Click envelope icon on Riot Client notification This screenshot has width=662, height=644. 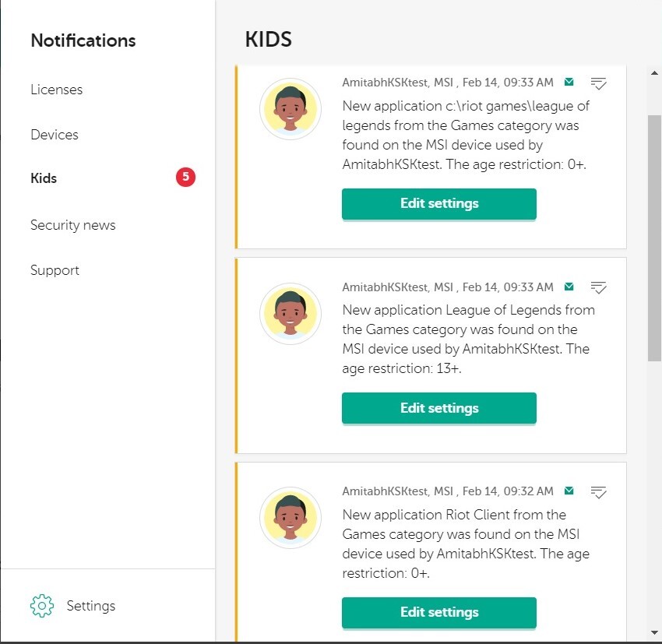[x=569, y=491]
